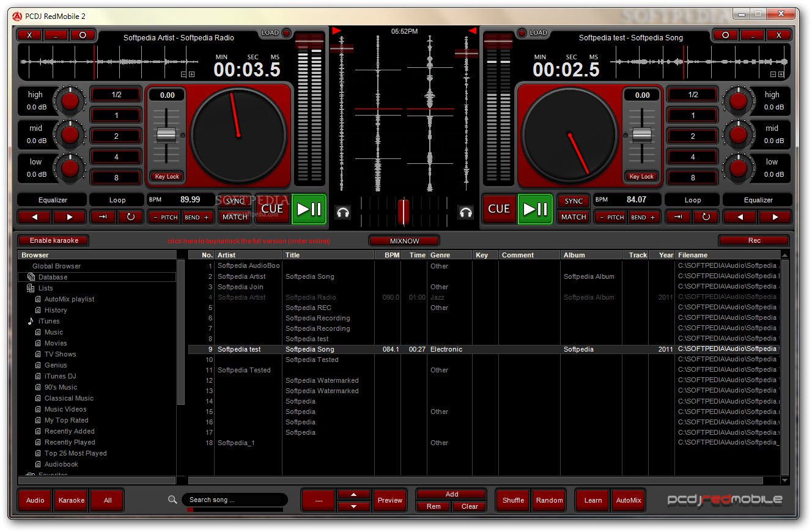Click right deck next equalizer arrow
This screenshot has height=532, width=812.
[775, 216]
